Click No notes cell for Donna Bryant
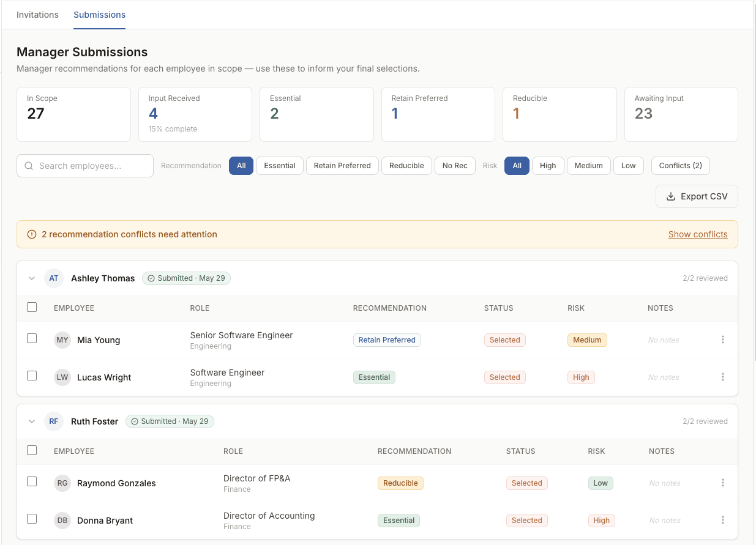This screenshot has width=756, height=545. [x=665, y=521]
